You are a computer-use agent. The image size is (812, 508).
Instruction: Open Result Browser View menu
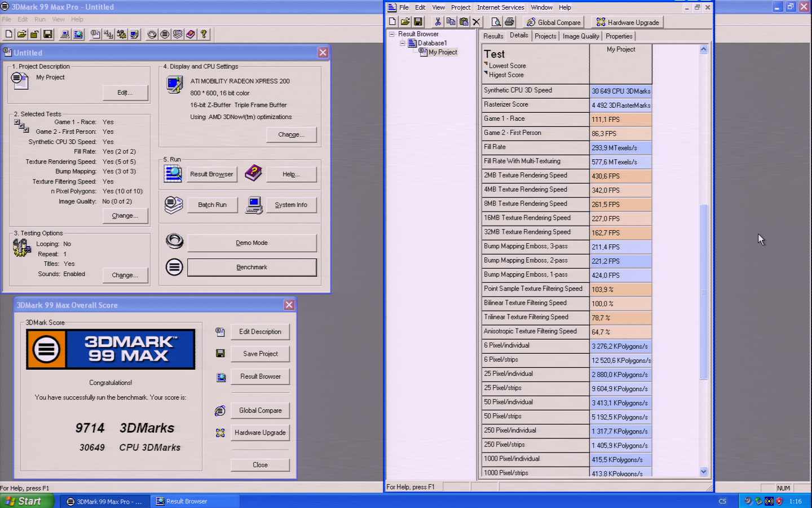coord(438,7)
